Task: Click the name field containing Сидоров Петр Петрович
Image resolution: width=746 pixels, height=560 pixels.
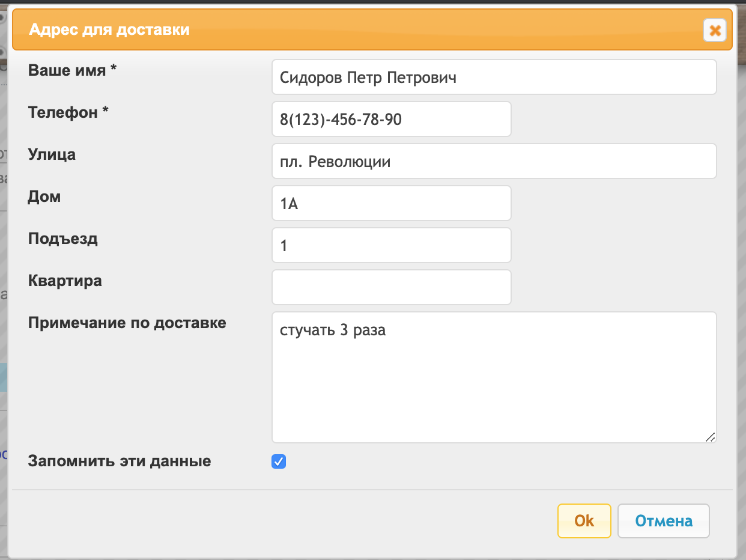Action: tap(494, 77)
